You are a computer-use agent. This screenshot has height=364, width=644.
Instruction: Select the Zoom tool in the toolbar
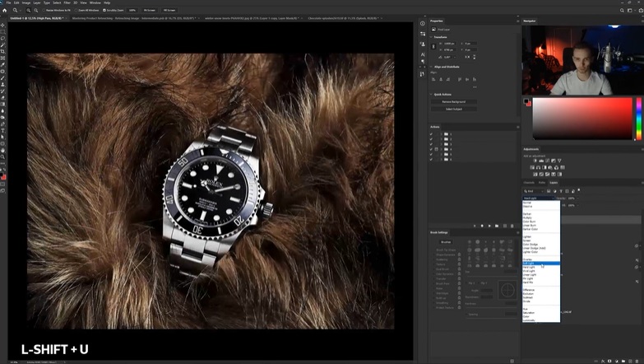click(2, 156)
